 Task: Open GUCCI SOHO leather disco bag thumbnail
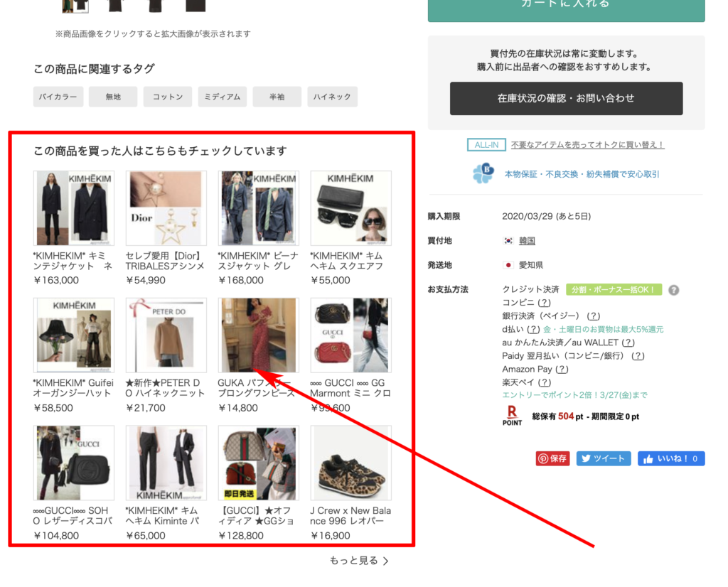tap(74, 463)
